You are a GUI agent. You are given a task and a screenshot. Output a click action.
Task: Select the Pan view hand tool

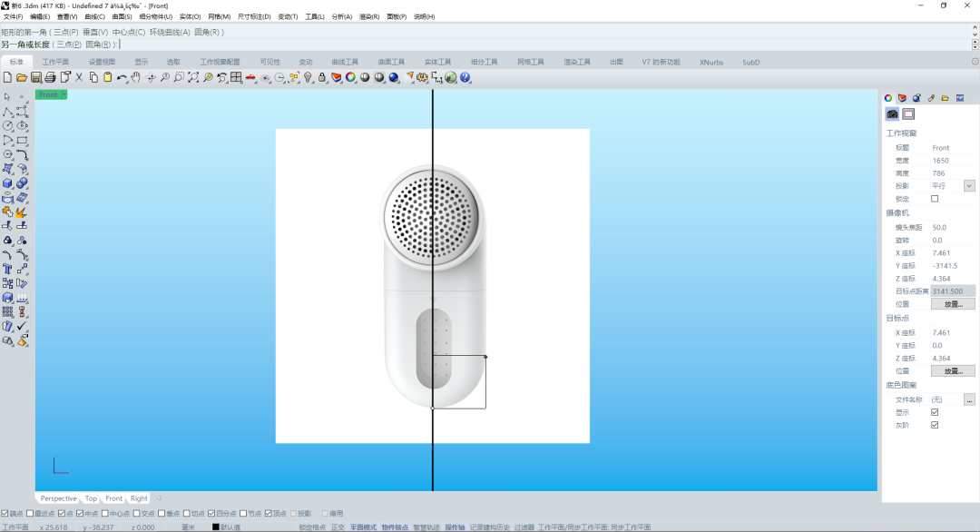135,77
